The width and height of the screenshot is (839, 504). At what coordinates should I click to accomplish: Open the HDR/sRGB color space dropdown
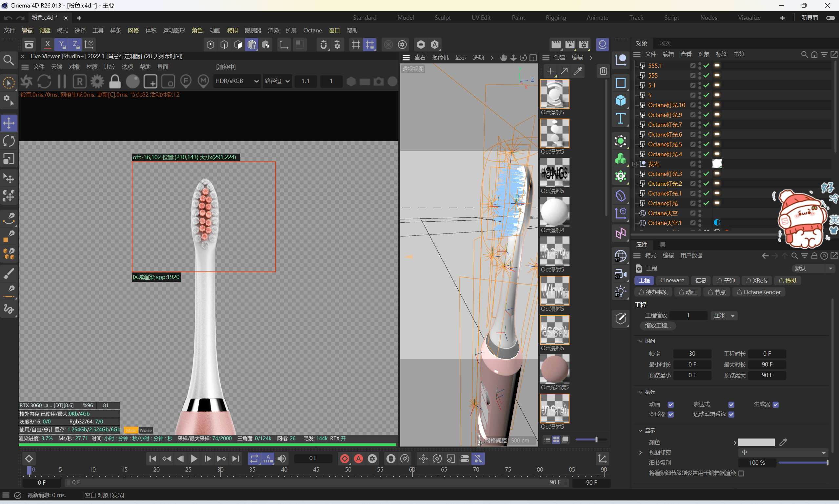point(237,81)
